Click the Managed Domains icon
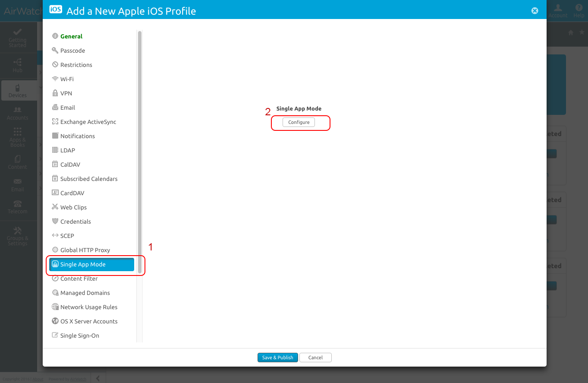The height and width of the screenshot is (383, 588). (x=55, y=293)
